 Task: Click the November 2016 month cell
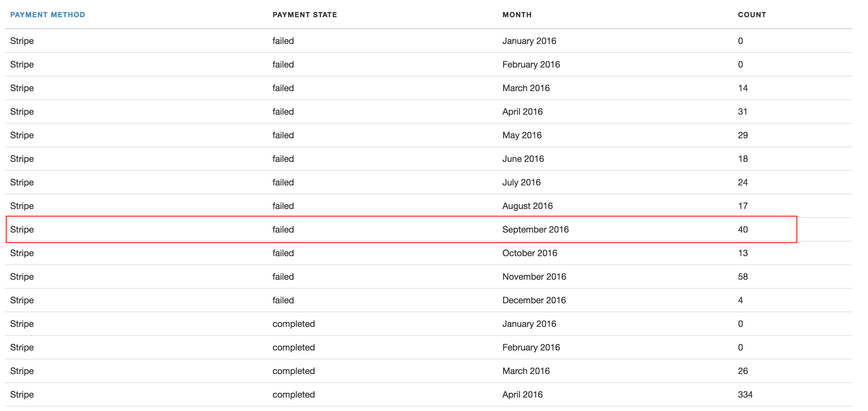click(x=534, y=277)
